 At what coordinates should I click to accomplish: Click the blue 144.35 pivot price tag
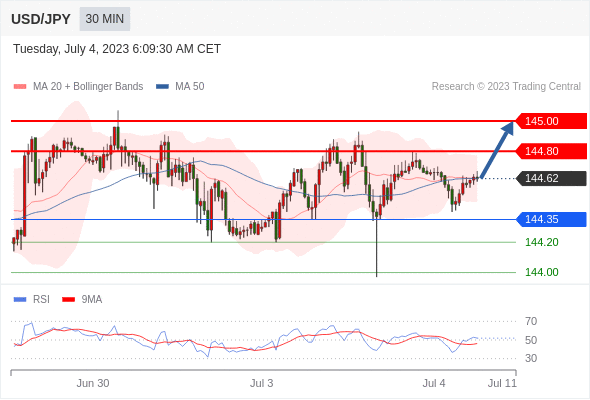551,219
